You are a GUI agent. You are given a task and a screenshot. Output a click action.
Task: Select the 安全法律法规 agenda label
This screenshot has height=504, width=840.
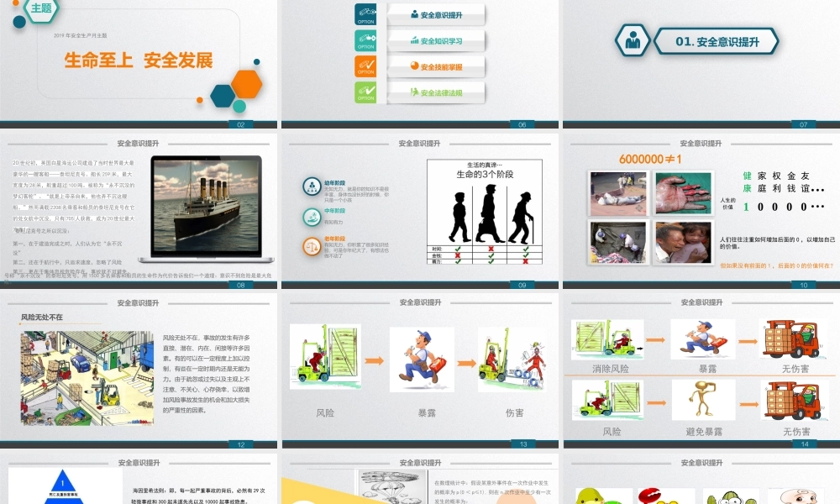point(441,92)
